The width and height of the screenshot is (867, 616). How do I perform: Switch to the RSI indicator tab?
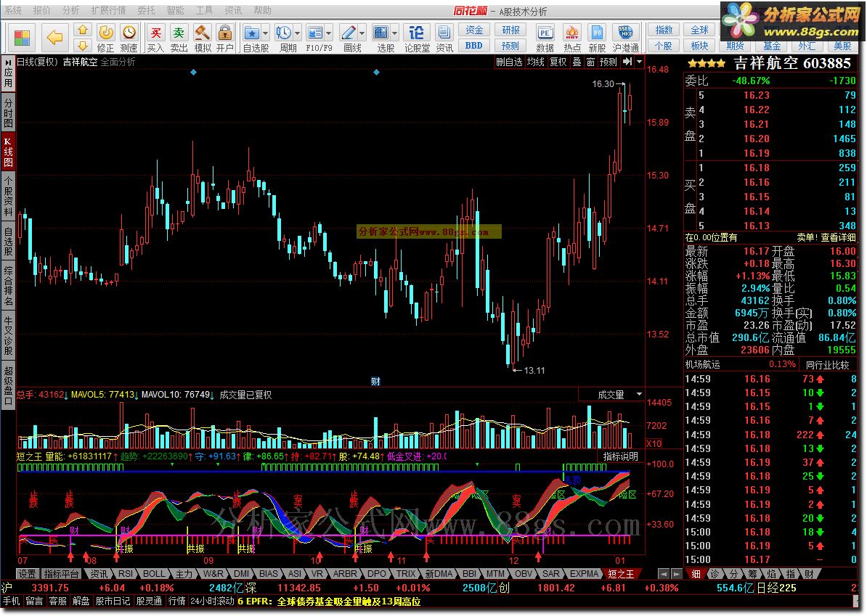pyautogui.click(x=126, y=574)
